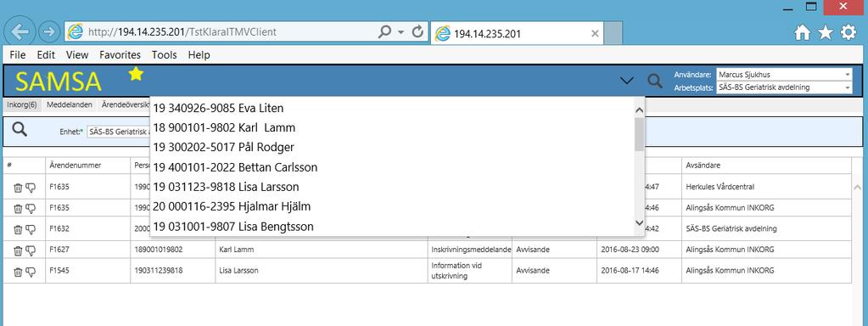Click the browser Forward arrow button
The image size is (868, 326).
(49, 32)
